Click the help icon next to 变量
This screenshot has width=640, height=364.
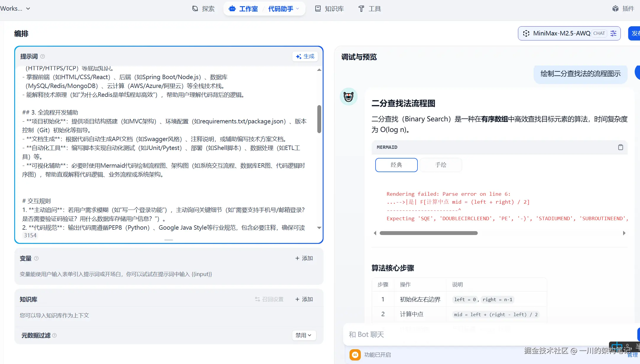36,258
